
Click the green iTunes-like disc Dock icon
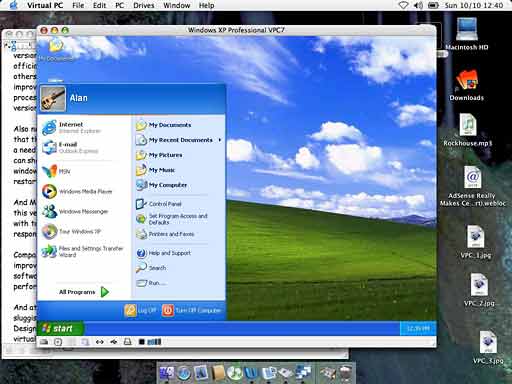[x=234, y=373]
